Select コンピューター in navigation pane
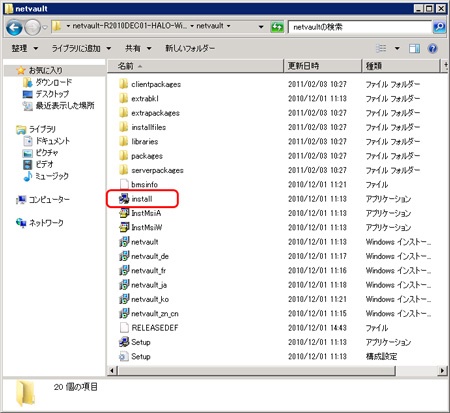Screen dimensions: 450x413 (x=49, y=199)
